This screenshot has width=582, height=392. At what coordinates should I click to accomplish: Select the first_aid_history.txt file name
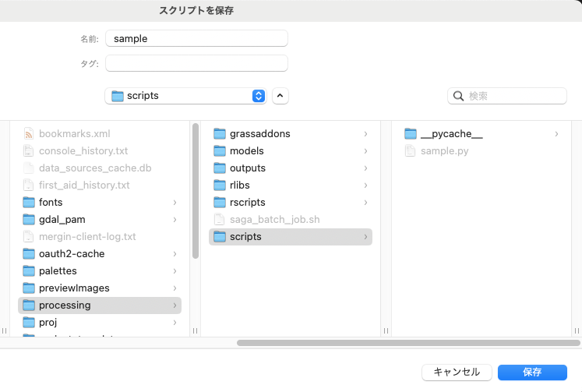84,185
